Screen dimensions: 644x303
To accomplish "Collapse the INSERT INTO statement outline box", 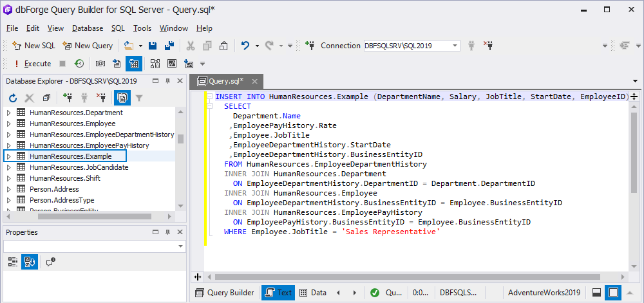I will [x=209, y=96].
